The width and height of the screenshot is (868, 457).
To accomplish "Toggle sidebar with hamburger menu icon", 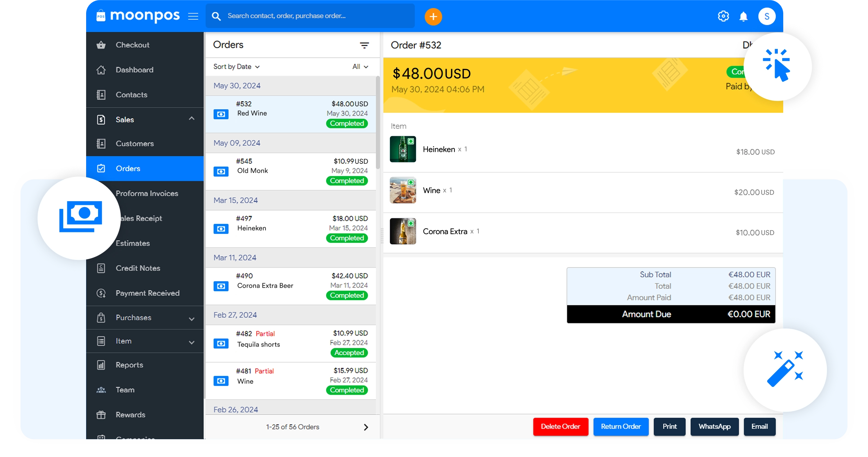I will 193,16.
